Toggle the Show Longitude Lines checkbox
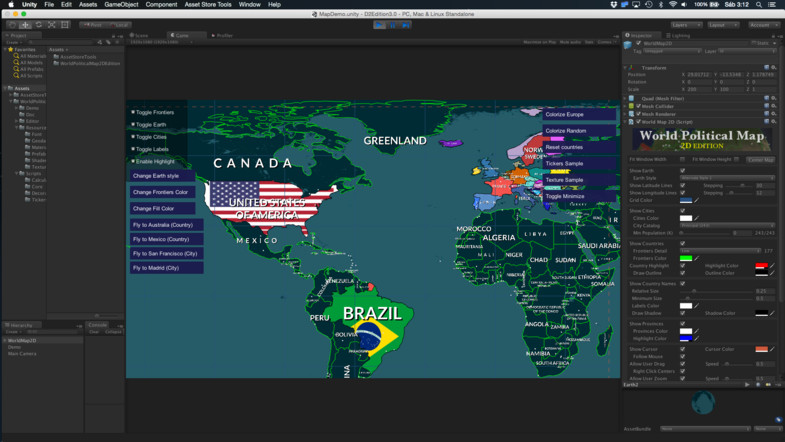This screenshot has width=785, height=442. (682, 193)
